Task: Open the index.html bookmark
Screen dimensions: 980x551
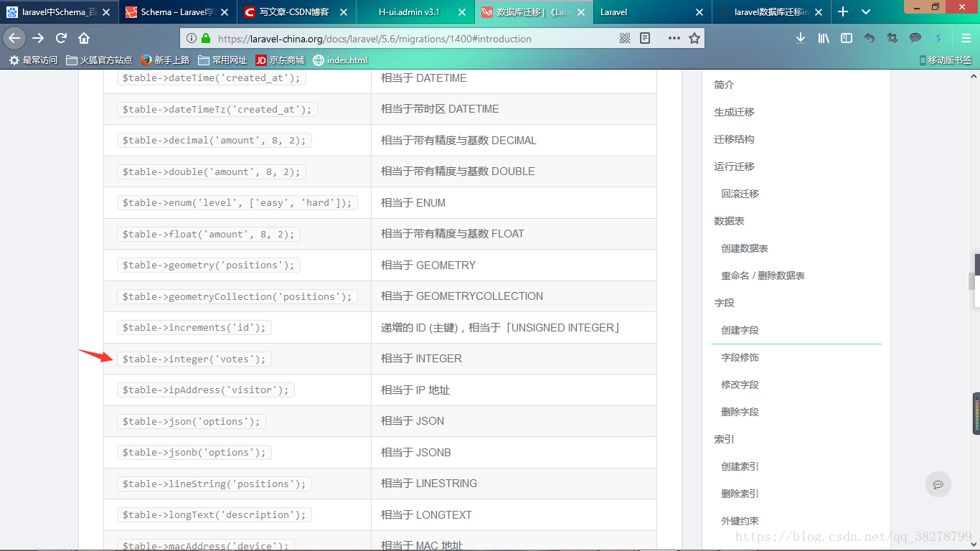Action: [x=340, y=60]
